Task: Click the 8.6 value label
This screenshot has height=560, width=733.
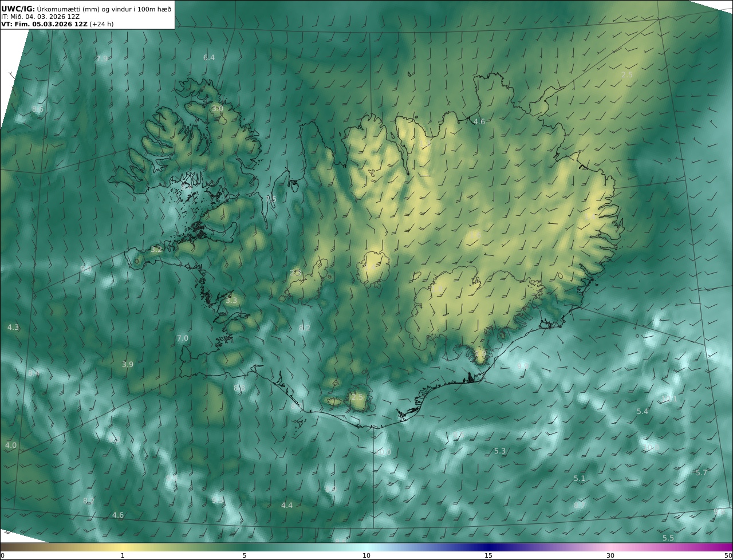Action: pyautogui.click(x=38, y=109)
